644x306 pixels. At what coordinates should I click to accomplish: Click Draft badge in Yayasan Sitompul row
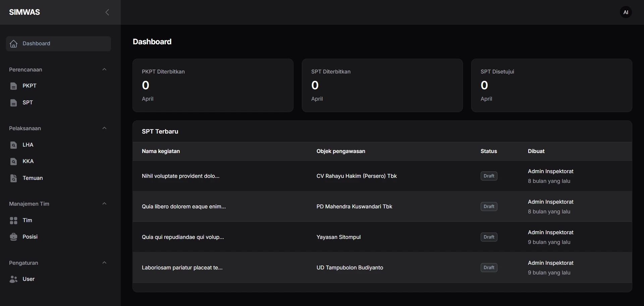(489, 237)
